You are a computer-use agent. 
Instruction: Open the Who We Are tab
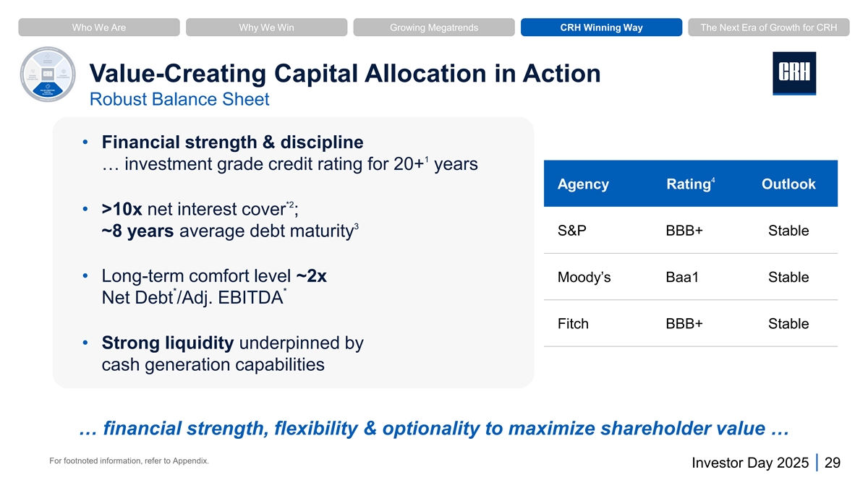pos(99,27)
